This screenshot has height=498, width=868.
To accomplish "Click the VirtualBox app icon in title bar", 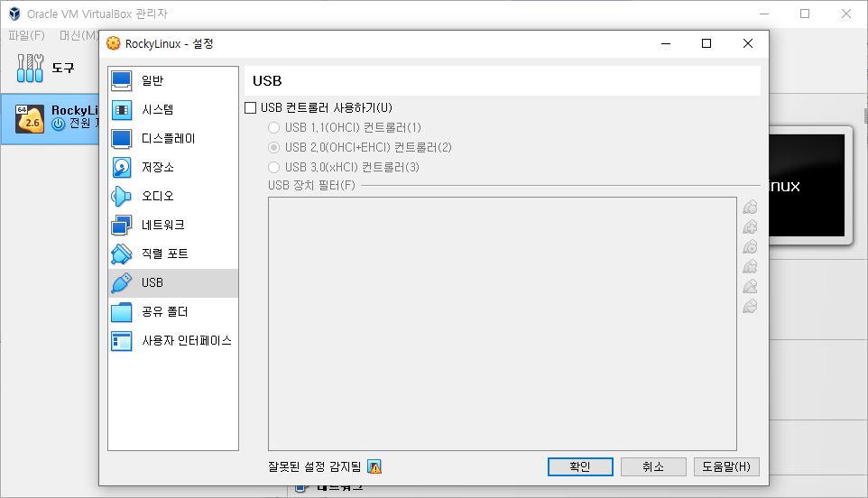I will click(14, 14).
